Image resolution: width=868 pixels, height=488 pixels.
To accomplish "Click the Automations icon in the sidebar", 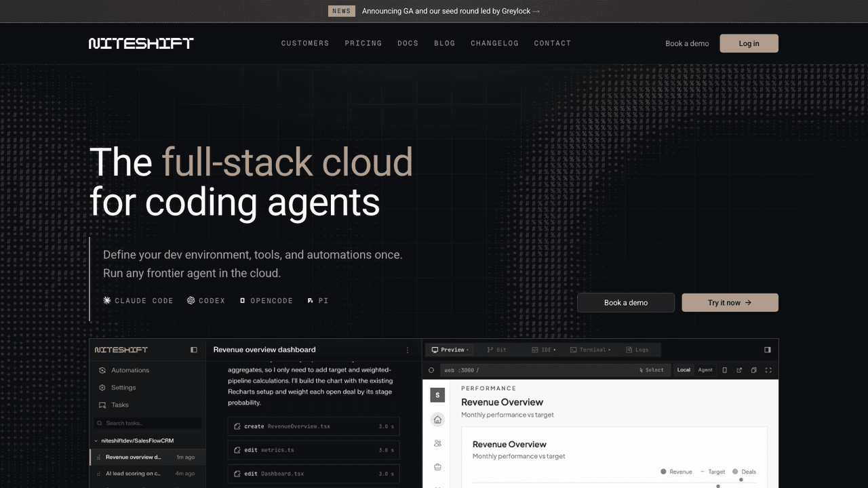I will coord(102,370).
